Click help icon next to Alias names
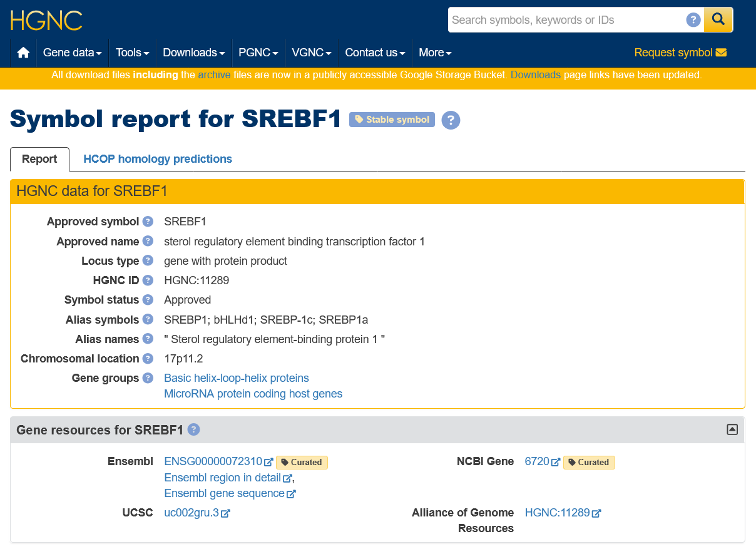756x549 pixels. 148,339
